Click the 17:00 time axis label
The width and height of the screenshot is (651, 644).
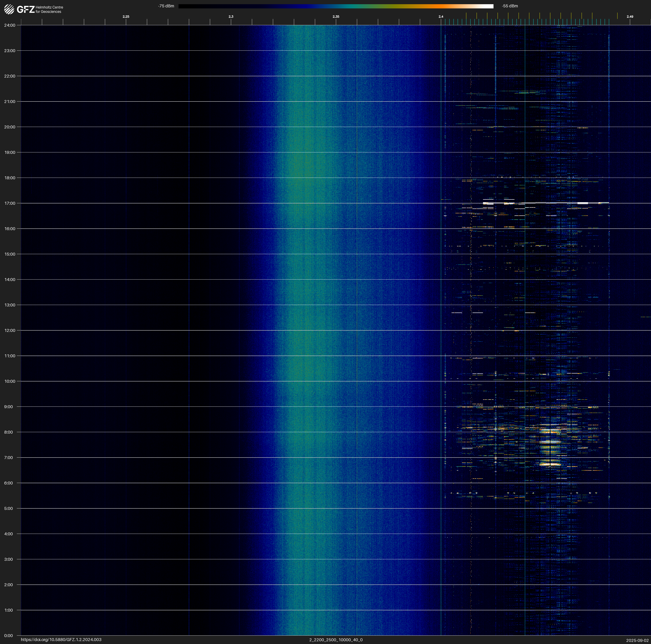10,203
